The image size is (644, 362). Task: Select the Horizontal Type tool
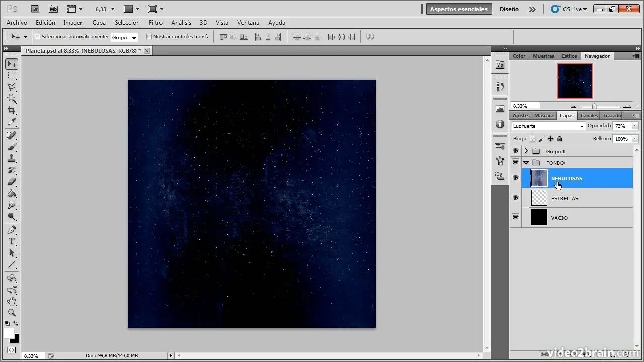[x=12, y=241]
